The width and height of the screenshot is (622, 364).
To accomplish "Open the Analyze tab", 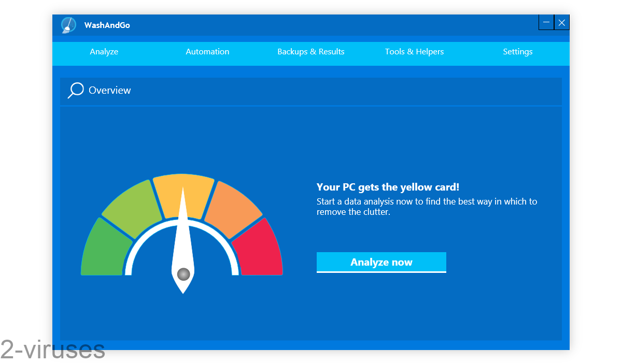I will tap(104, 52).
